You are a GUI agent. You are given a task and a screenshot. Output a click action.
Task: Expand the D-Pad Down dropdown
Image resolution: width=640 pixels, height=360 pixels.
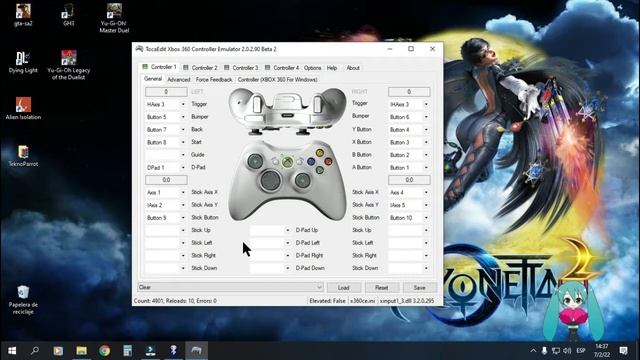287,268
